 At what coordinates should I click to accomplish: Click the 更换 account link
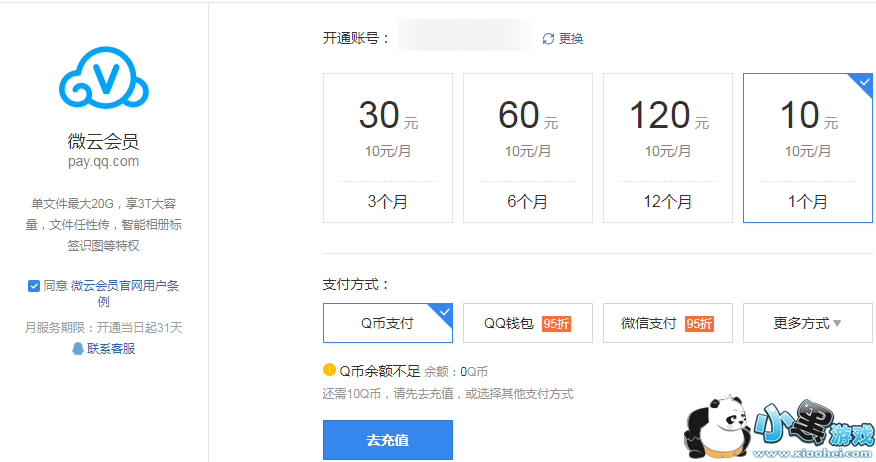[x=571, y=39]
